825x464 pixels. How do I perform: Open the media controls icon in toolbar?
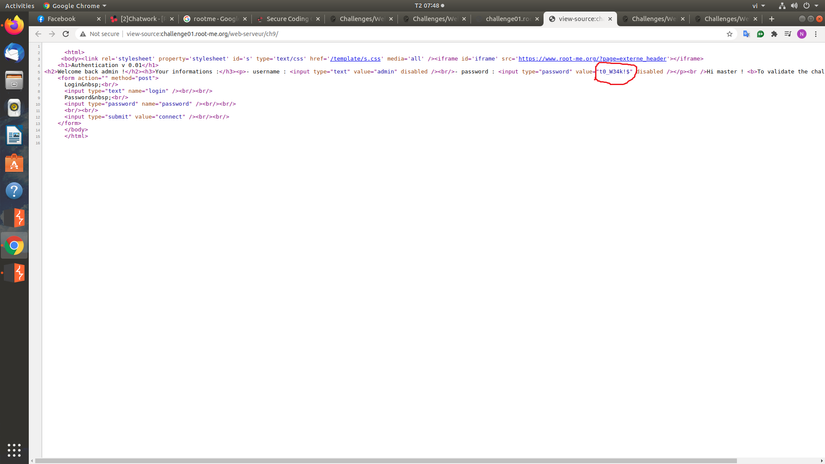(x=788, y=34)
